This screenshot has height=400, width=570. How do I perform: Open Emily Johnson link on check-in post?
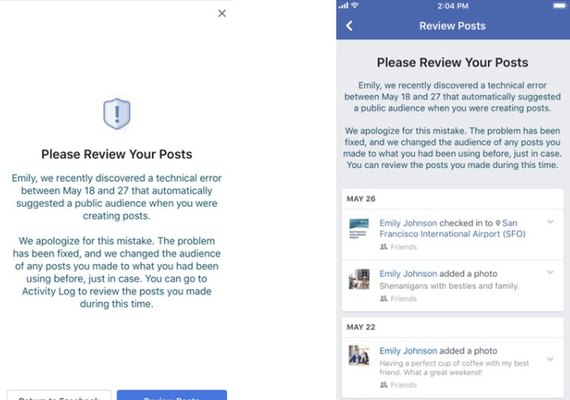pos(408,223)
